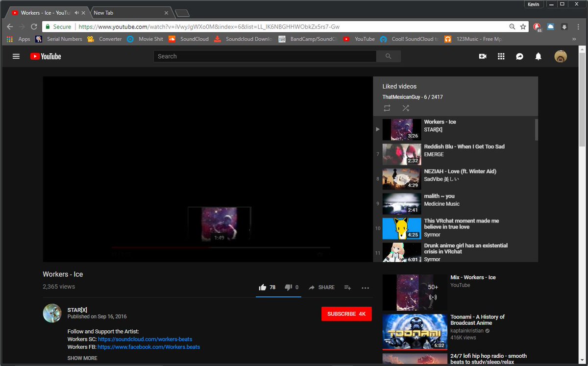Viewport: 588px width, 366px height.
Task: Go to the YouTube home logo
Action: coord(46,56)
